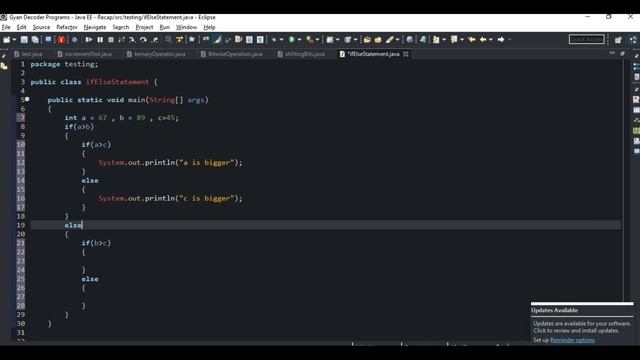The width and height of the screenshot is (640, 360).
Task: Switch to the BitwiseOperation.java editor tab
Action: [x=231, y=54]
